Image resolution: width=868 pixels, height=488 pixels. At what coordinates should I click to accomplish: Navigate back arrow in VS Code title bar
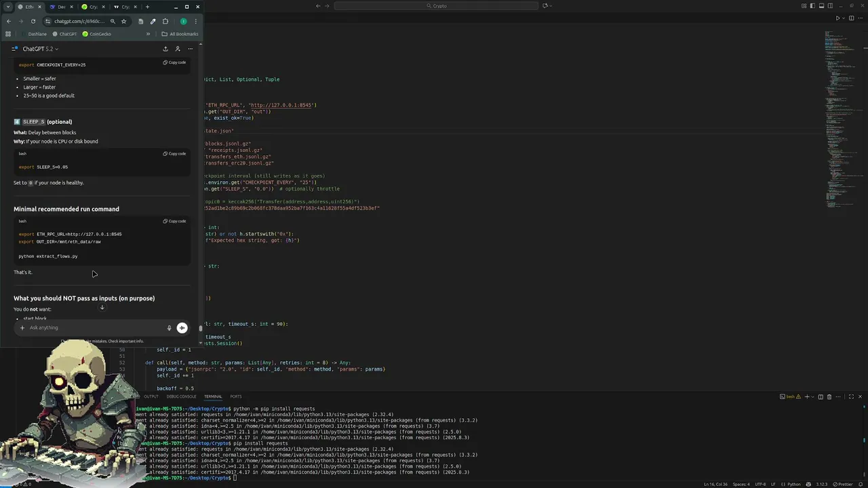318,5
